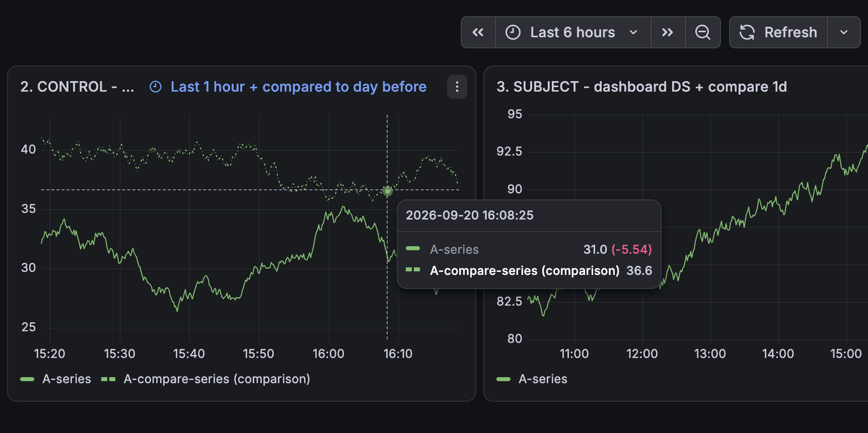Click the tooltip comparison value 36.6
The height and width of the screenshot is (433, 868).
click(639, 270)
